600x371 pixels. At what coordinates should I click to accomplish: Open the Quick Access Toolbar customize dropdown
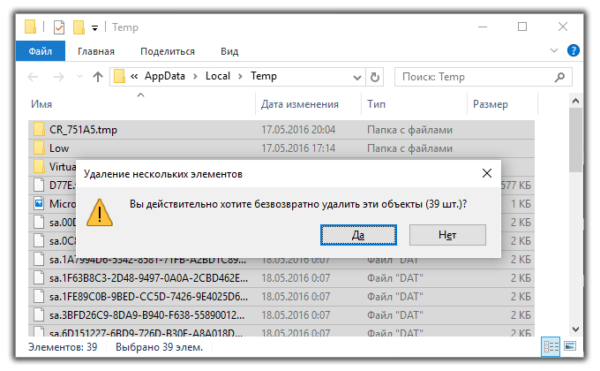click(x=95, y=28)
